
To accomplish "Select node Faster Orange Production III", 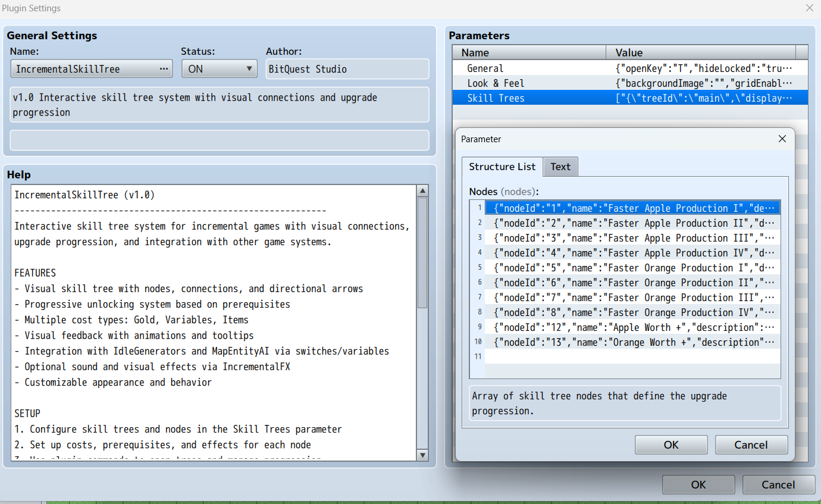I will click(x=632, y=298).
